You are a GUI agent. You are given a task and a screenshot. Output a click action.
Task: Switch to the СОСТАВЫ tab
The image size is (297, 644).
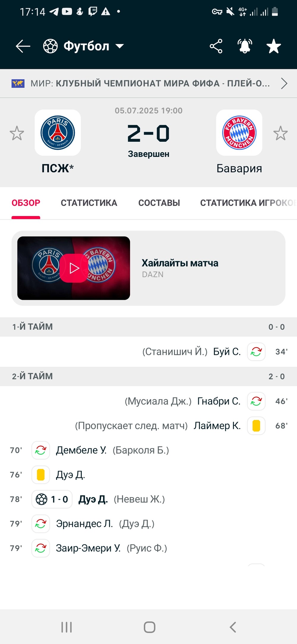point(159,203)
